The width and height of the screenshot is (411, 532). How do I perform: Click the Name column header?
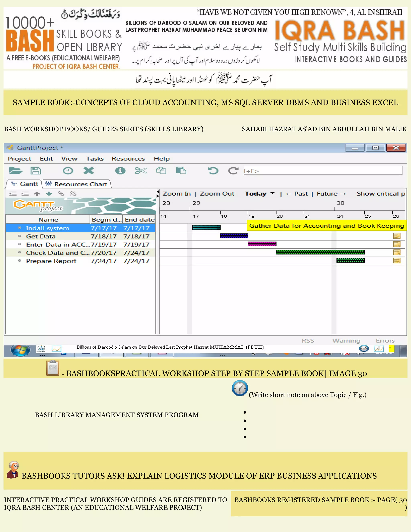tap(48, 219)
